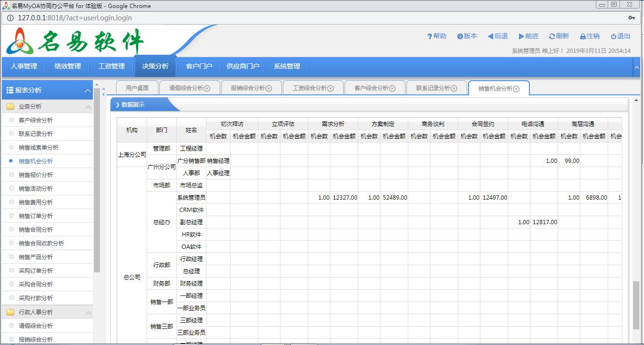This screenshot has height=345, width=644.
Task: Select 销售合同分析 in sidebar
Action: coord(36,229)
